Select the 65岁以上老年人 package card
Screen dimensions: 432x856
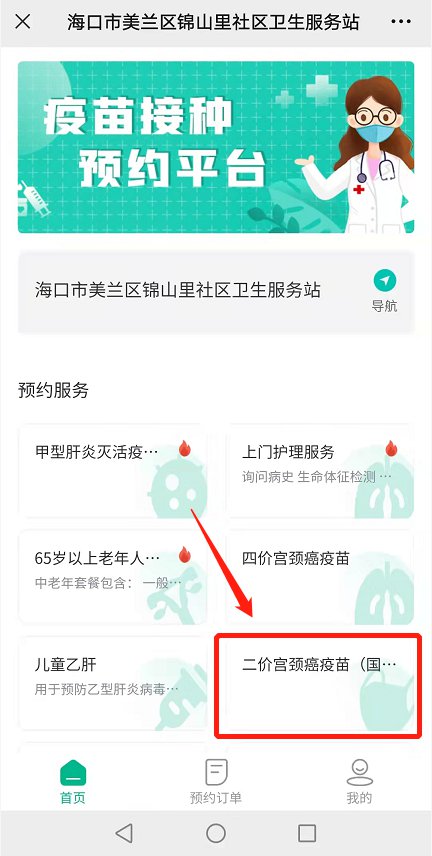point(113,578)
